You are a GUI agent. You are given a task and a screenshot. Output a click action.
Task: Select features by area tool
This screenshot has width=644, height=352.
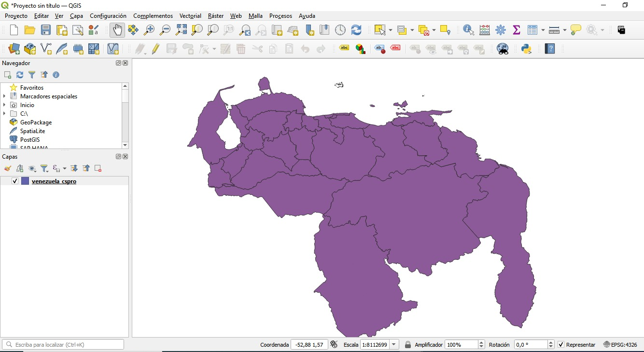pos(380,30)
